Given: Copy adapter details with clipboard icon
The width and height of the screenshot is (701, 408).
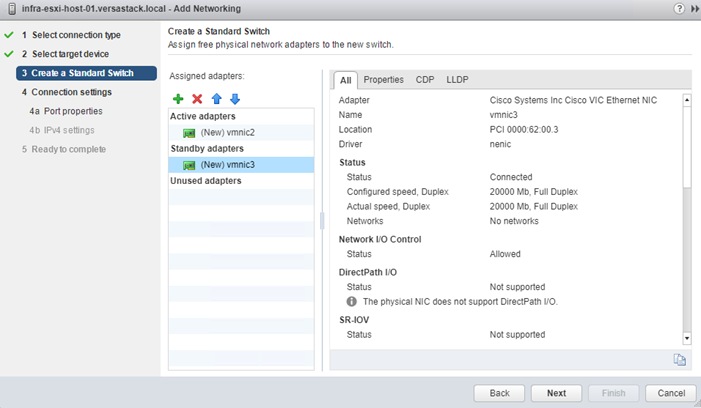Looking at the screenshot, I should [680, 360].
